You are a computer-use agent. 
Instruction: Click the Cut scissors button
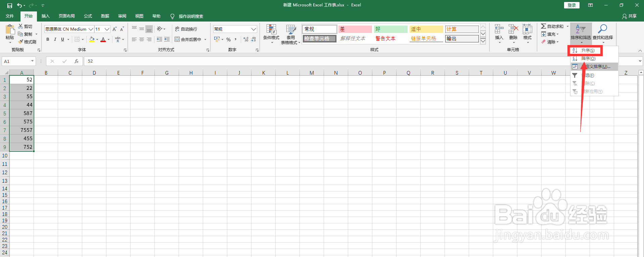click(25, 26)
